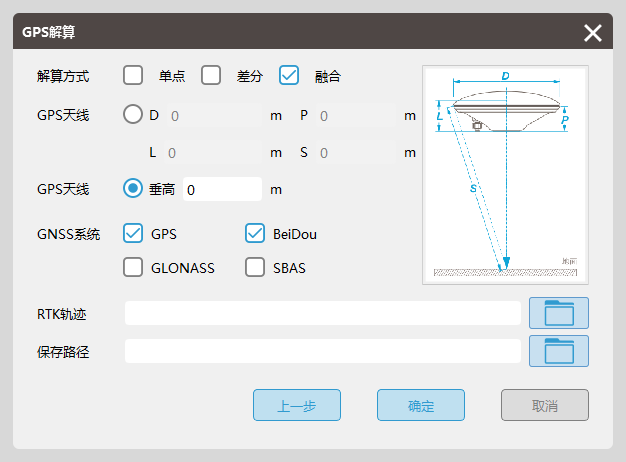Viewport: 626px width, 462px height.
Task: Turn on the SBAS checkbox
Action: 255,267
